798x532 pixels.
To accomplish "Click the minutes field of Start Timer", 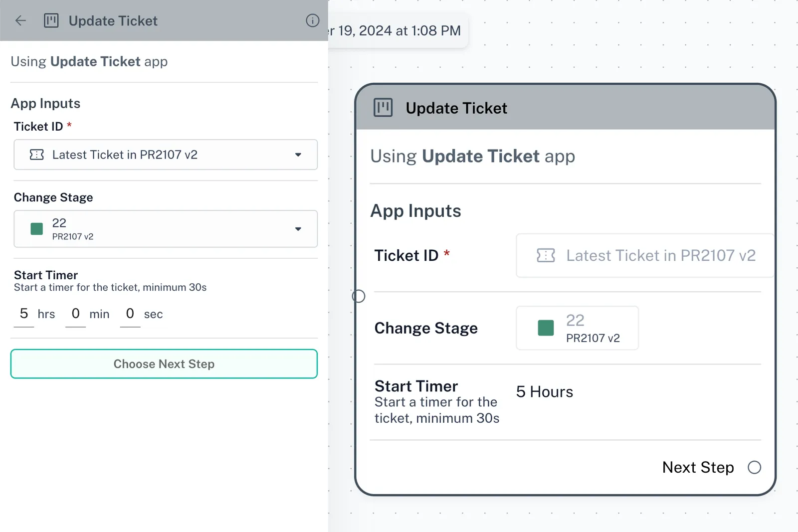I will tap(75, 314).
